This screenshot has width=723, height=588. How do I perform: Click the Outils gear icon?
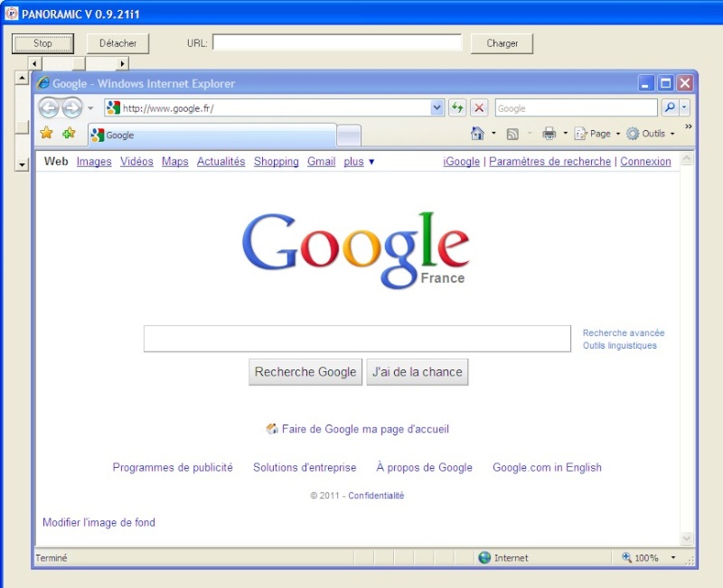point(633,134)
